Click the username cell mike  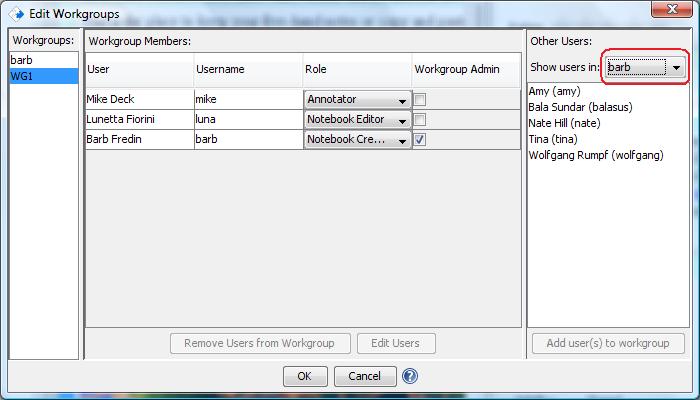[249, 99]
